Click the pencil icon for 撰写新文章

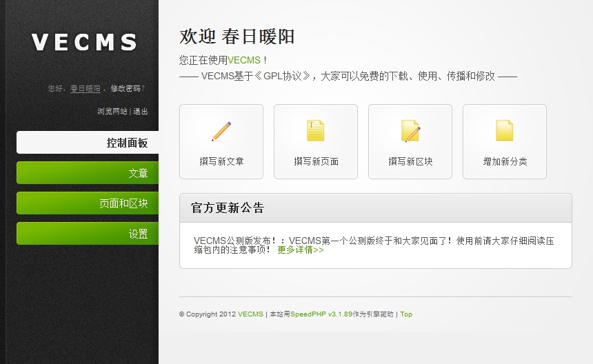click(221, 131)
